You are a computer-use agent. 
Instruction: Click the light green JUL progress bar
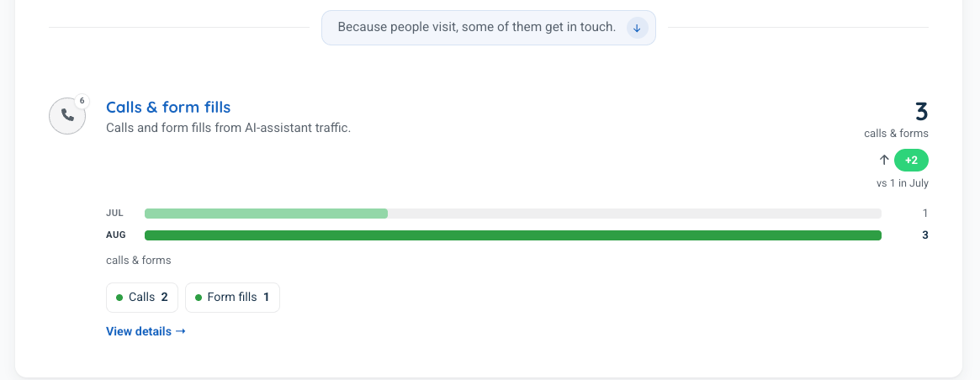coord(267,214)
